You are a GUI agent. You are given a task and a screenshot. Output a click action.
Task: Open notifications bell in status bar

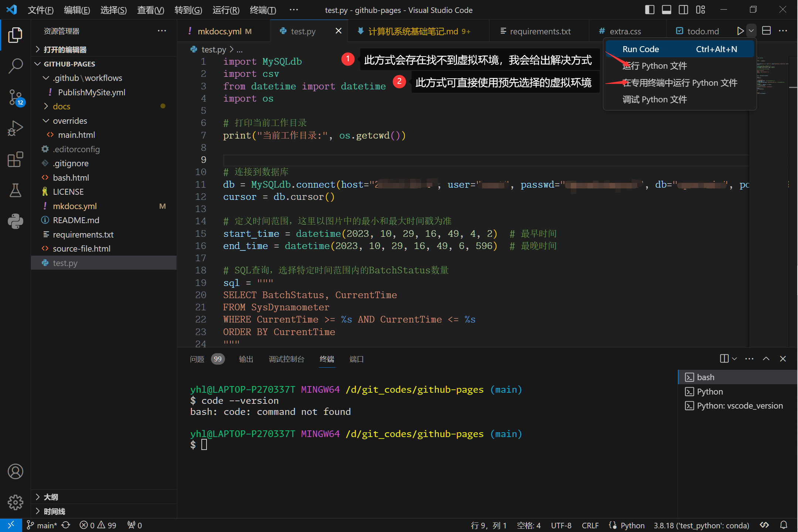tap(784, 525)
